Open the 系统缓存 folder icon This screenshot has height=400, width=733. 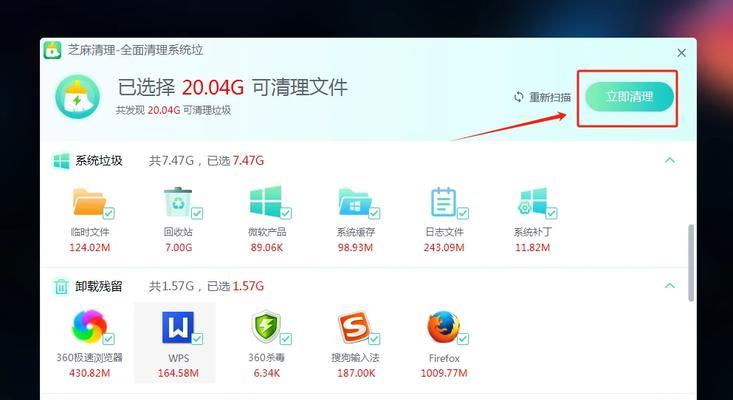(x=355, y=201)
